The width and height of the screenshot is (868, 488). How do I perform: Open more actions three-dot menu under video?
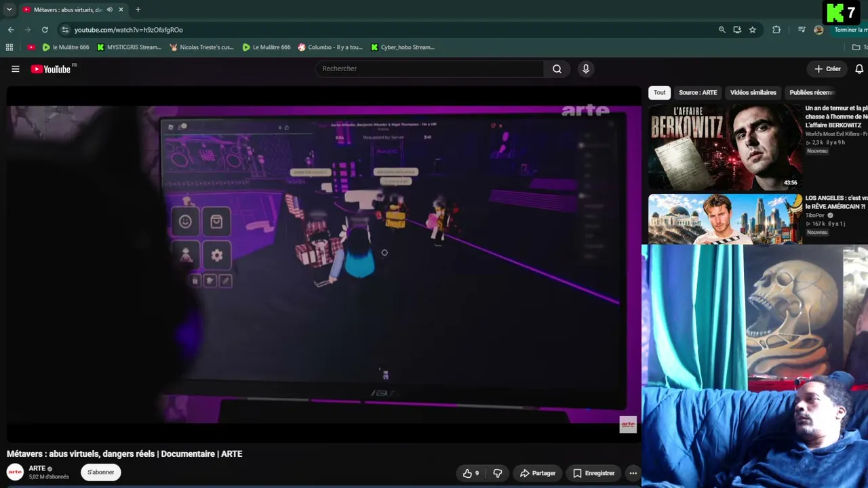(633, 473)
